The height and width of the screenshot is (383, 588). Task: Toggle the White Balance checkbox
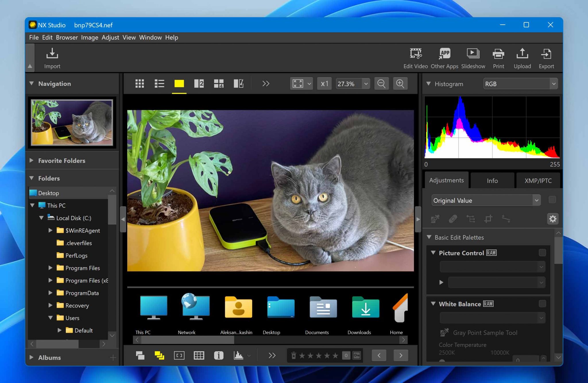542,304
